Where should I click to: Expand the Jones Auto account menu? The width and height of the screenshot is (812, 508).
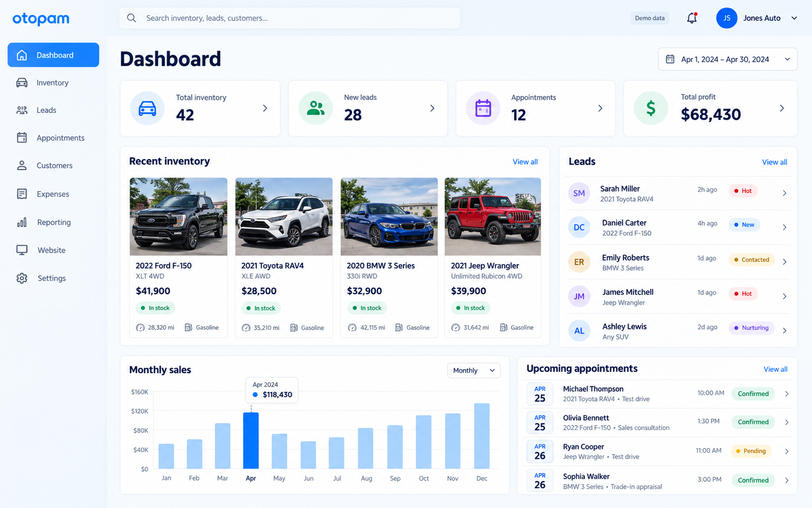tap(794, 18)
